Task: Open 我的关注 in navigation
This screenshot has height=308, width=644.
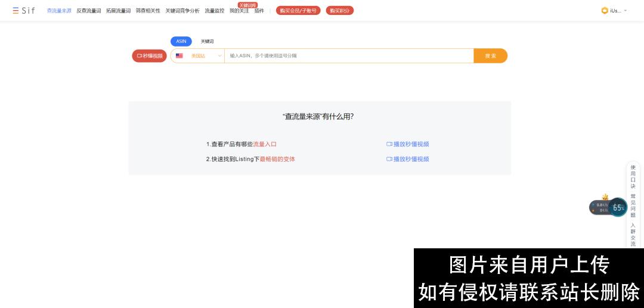Action: (x=239, y=11)
